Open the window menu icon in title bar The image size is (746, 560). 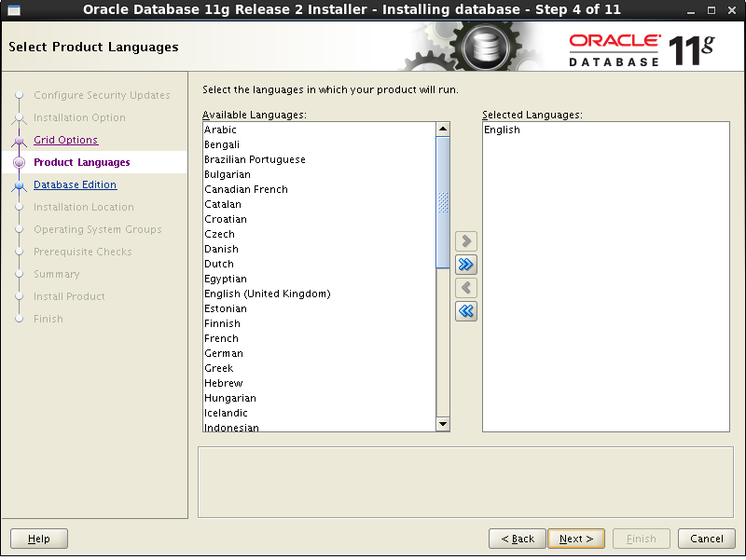(14, 10)
